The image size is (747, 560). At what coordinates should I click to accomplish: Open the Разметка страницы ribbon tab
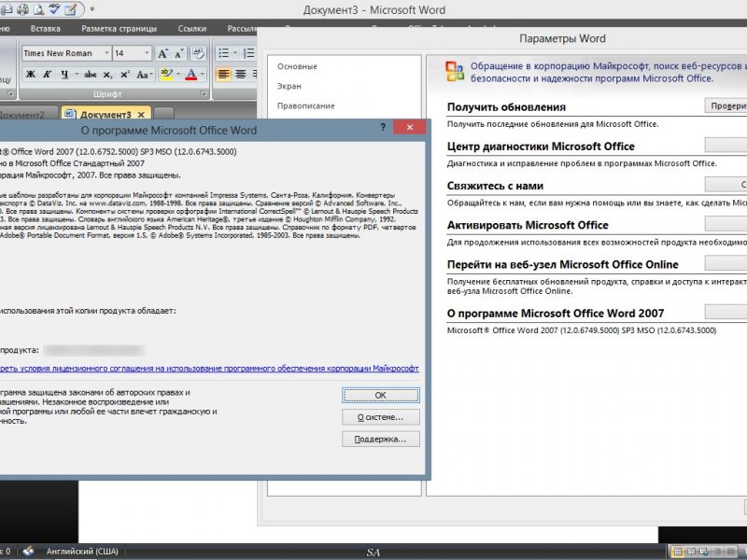click(120, 29)
